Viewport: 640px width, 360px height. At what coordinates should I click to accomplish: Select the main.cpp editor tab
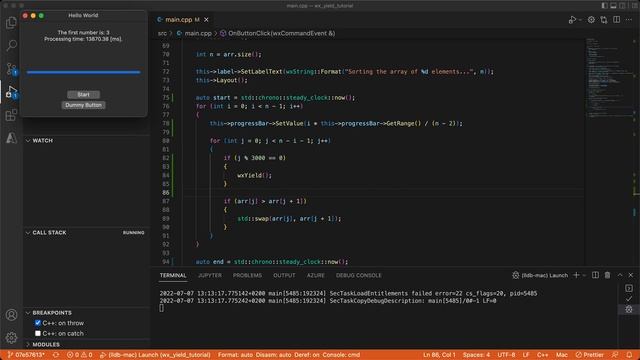click(x=182, y=20)
